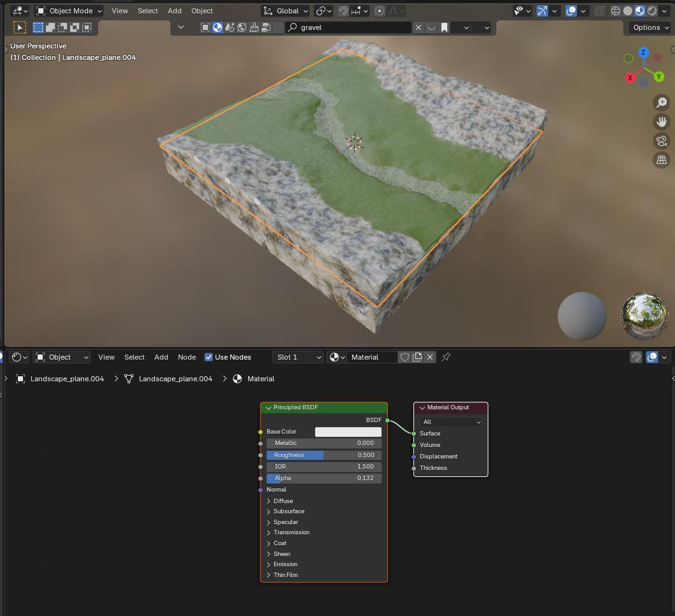
Task: Select the rendered viewport shading sphere
Action: 652,11
